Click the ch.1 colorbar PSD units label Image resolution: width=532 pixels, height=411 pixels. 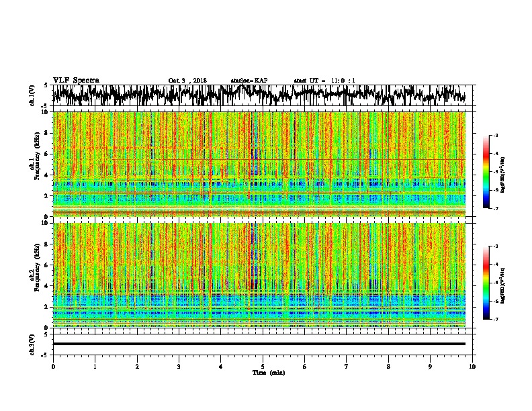[x=502, y=175]
